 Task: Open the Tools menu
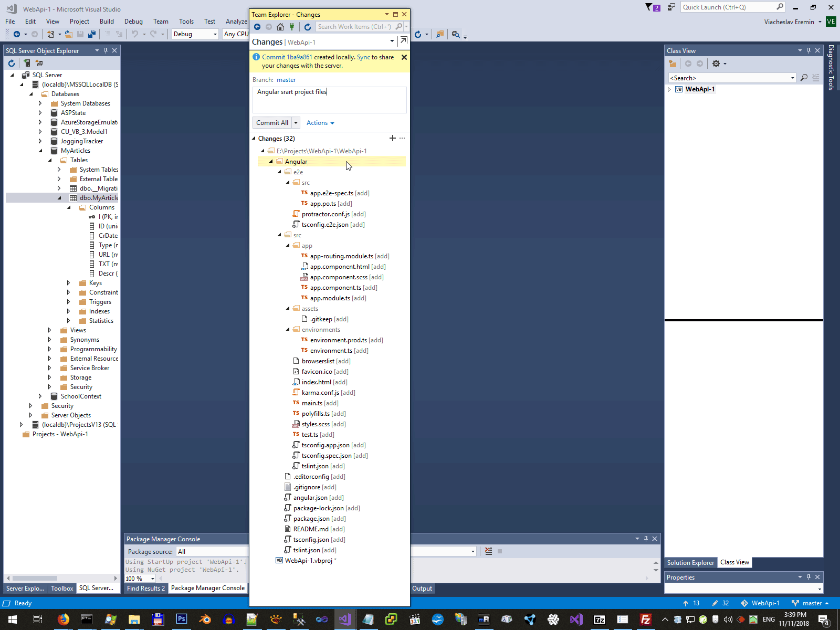(x=186, y=22)
